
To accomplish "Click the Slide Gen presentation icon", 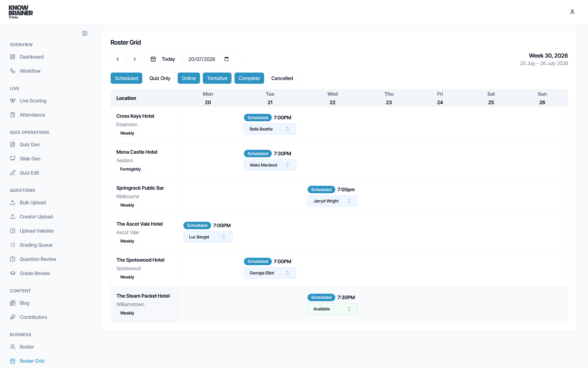I will [13, 158].
